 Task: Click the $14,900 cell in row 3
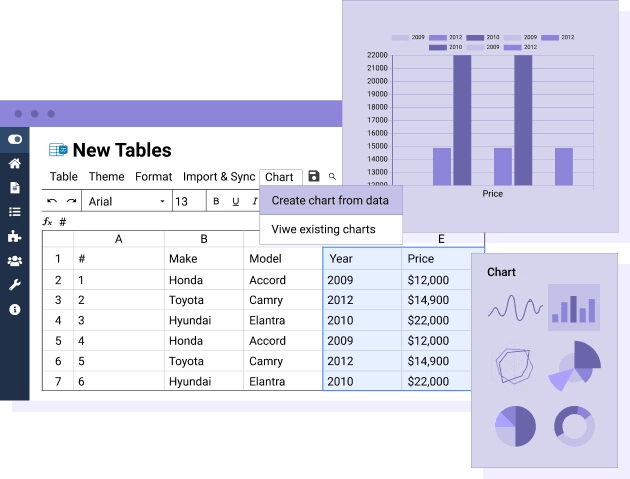437,300
